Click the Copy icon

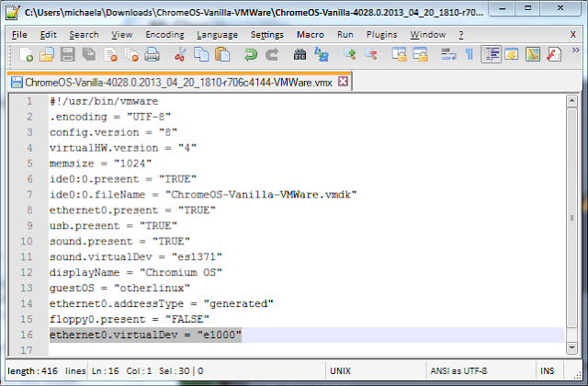pos(201,54)
